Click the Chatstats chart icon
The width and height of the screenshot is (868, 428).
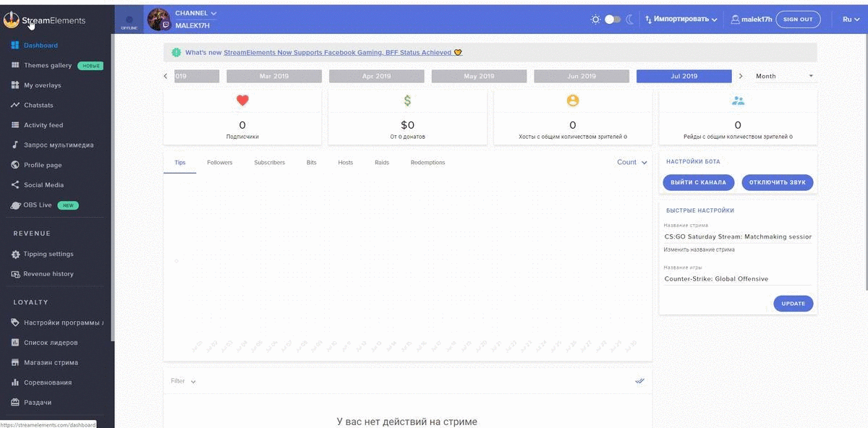15,106
